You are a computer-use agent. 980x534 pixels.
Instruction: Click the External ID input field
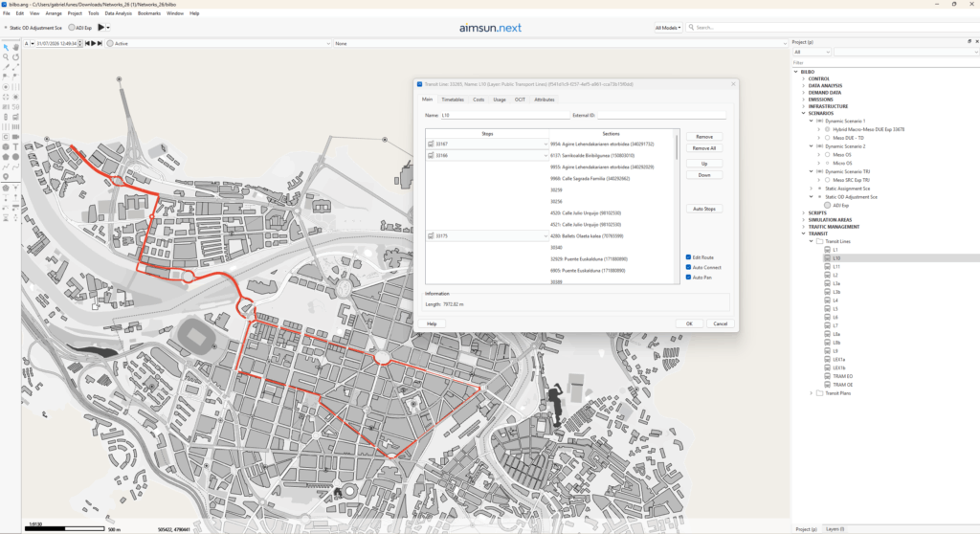coord(661,115)
